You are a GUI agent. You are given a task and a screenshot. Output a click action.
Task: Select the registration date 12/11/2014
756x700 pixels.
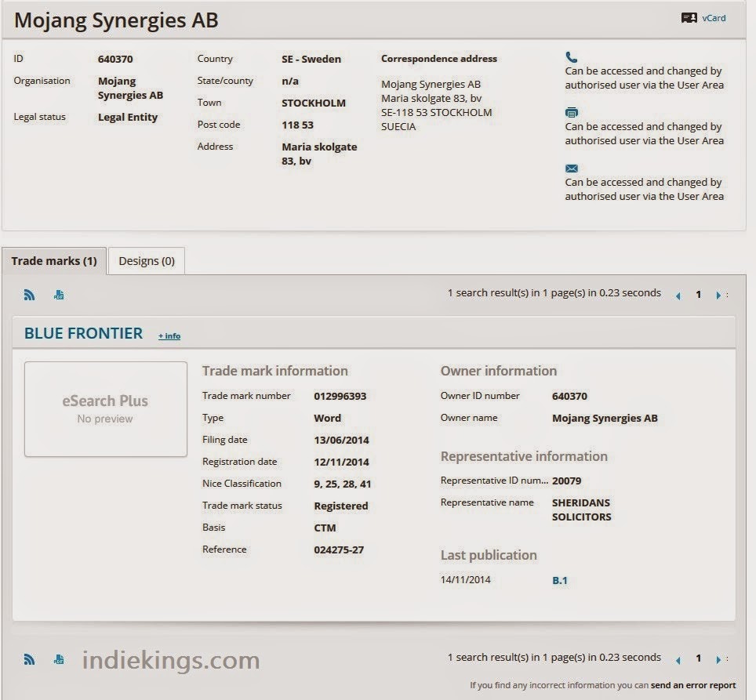(x=341, y=462)
